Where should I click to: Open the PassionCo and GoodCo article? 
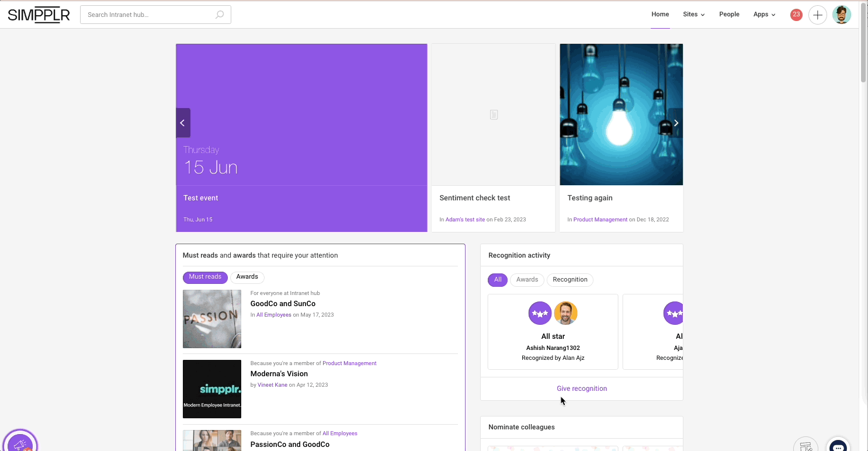click(x=290, y=445)
